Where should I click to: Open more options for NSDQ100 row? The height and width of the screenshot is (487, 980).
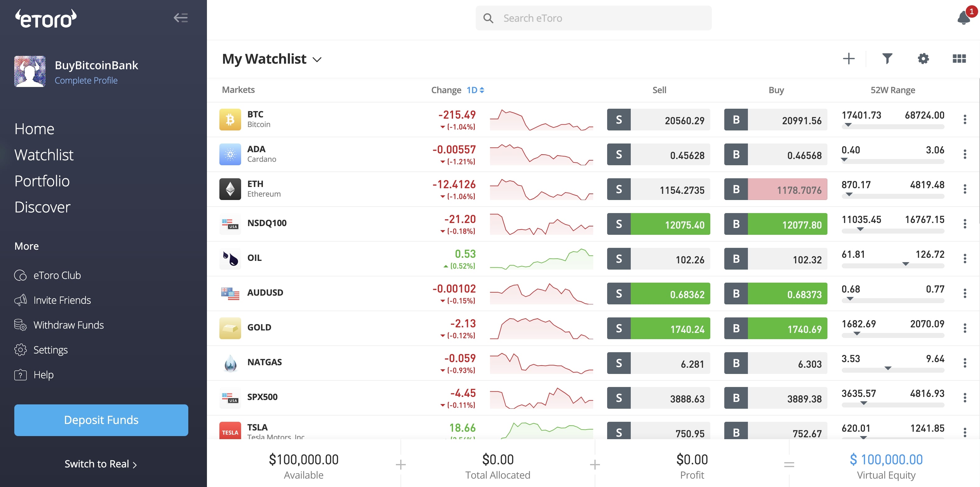click(x=965, y=224)
